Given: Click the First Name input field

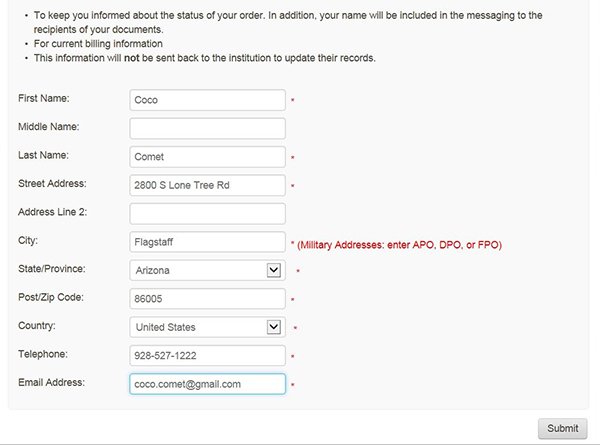Looking at the screenshot, I should (x=207, y=100).
